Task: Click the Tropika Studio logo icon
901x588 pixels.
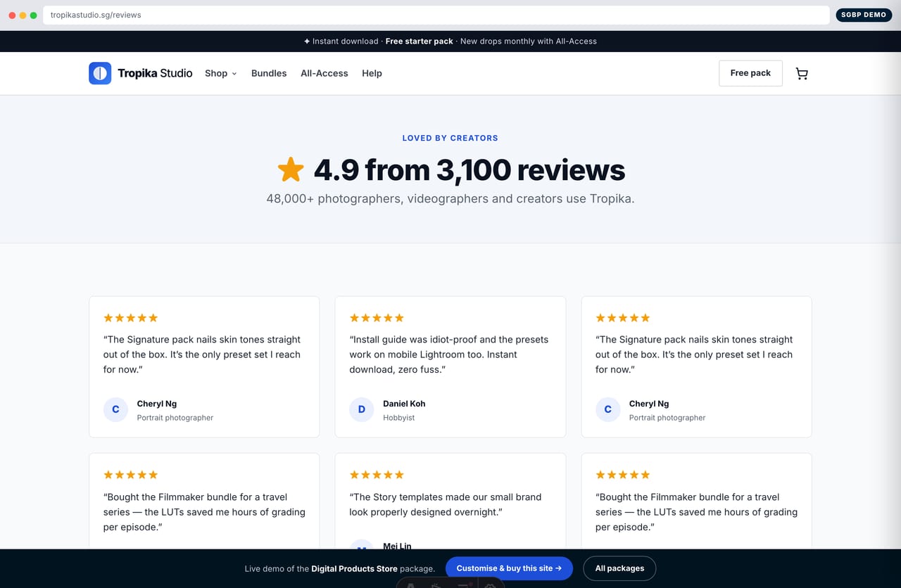Action: coord(100,73)
